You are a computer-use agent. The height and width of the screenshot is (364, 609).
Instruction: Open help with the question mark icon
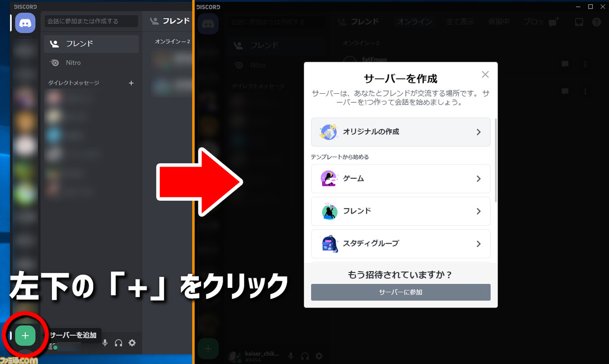pyautogui.click(x=598, y=21)
